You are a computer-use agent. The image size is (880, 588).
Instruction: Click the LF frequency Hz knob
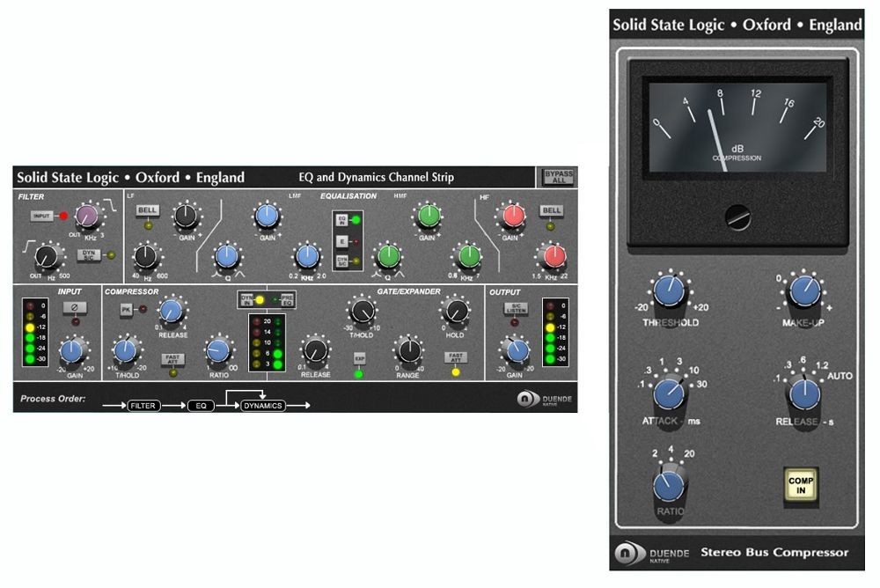(x=146, y=257)
